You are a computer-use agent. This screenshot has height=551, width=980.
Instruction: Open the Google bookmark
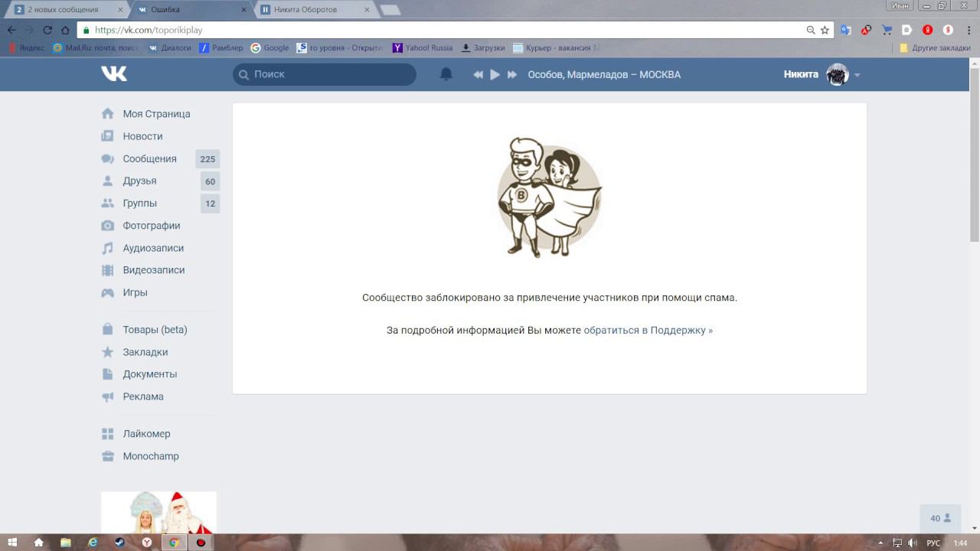(x=269, y=47)
